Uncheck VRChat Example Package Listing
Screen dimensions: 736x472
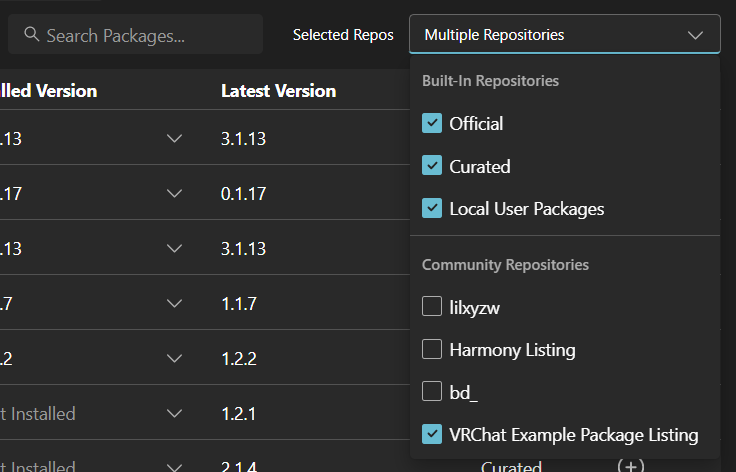[432, 434]
